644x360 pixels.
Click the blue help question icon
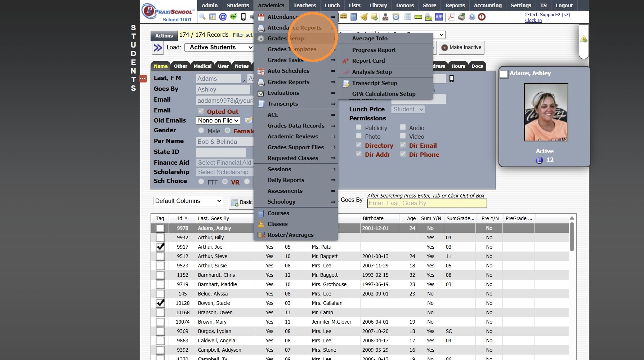coord(472,17)
